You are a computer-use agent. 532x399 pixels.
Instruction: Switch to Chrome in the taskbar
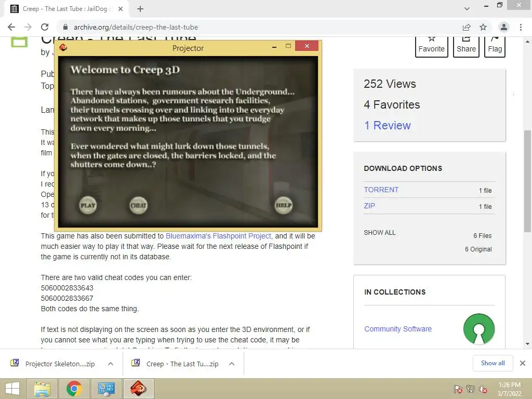tap(74, 389)
